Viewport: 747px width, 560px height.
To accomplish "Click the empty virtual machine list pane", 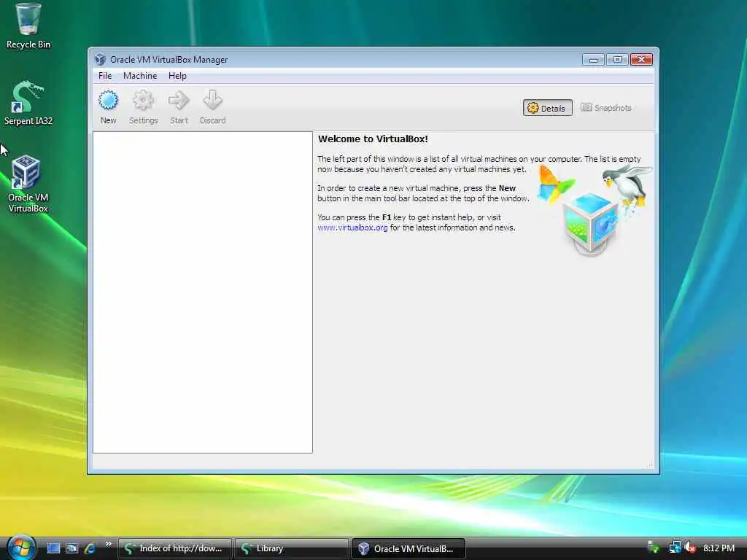I will 203,292.
